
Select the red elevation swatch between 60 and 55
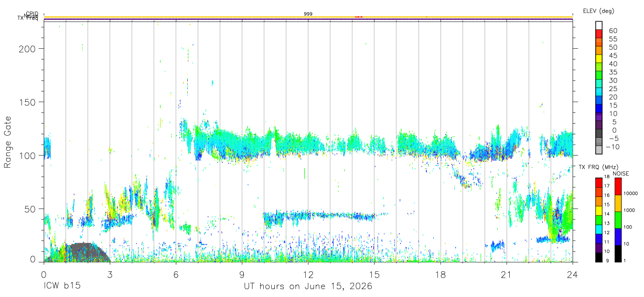(x=599, y=34)
